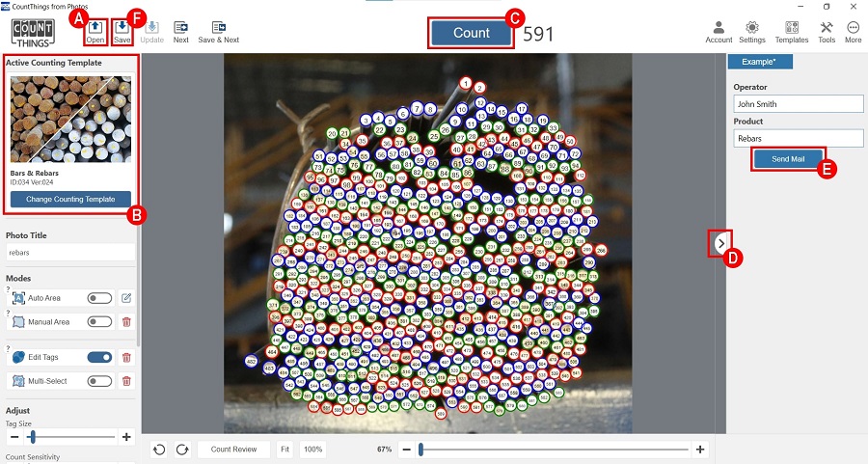The width and height of the screenshot is (868, 464).
Task: Rotate image counterclockwise
Action: [x=160, y=450]
